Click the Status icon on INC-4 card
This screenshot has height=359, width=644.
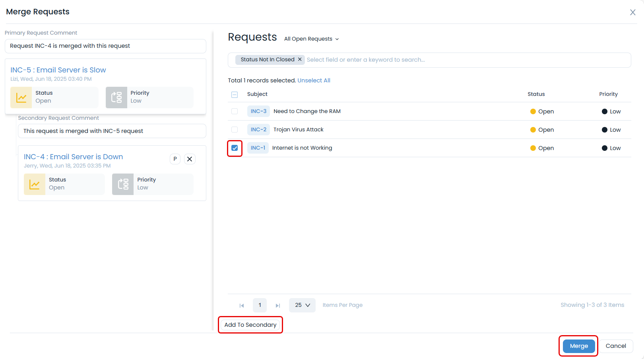tap(35, 184)
